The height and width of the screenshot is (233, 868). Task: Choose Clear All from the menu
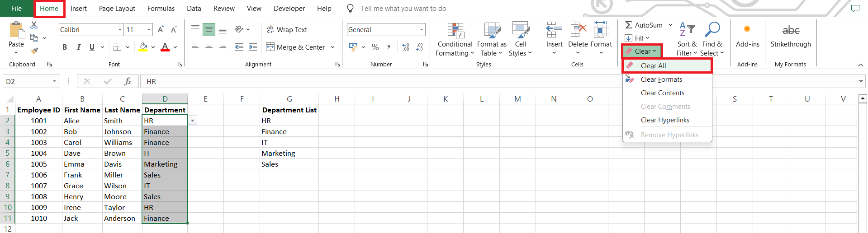coord(667,66)
